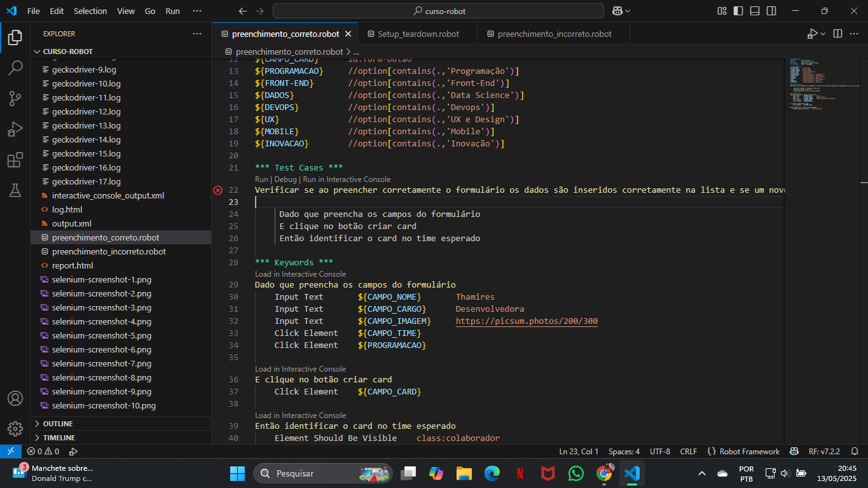Screen dimensions: 868x488
Task: Open the Explorer view in activity bar
Action: coord(15,38)
